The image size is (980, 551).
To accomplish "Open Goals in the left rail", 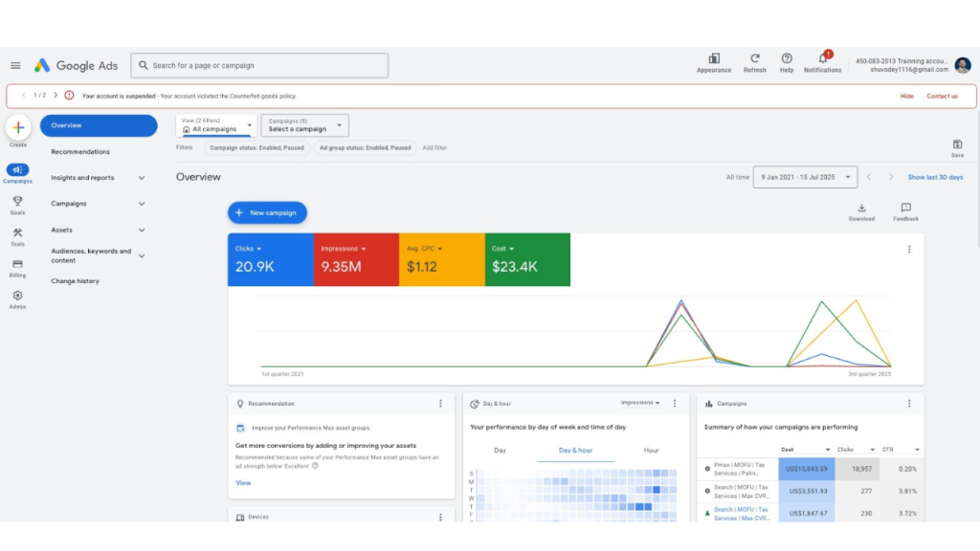I will point(17,205).
